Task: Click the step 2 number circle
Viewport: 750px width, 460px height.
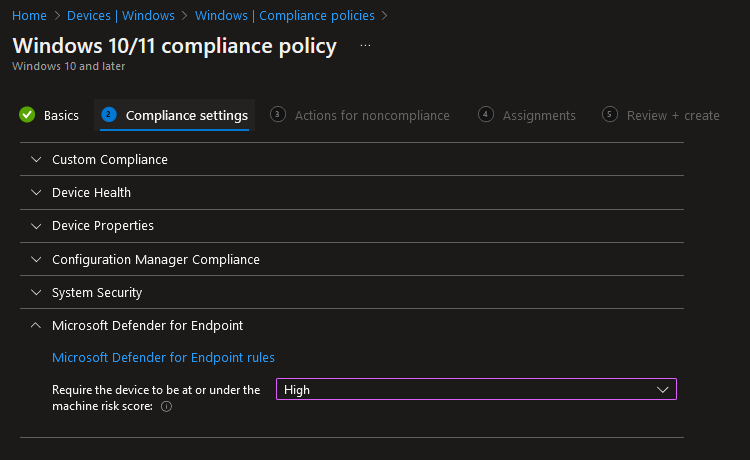Action: (109, 115)
